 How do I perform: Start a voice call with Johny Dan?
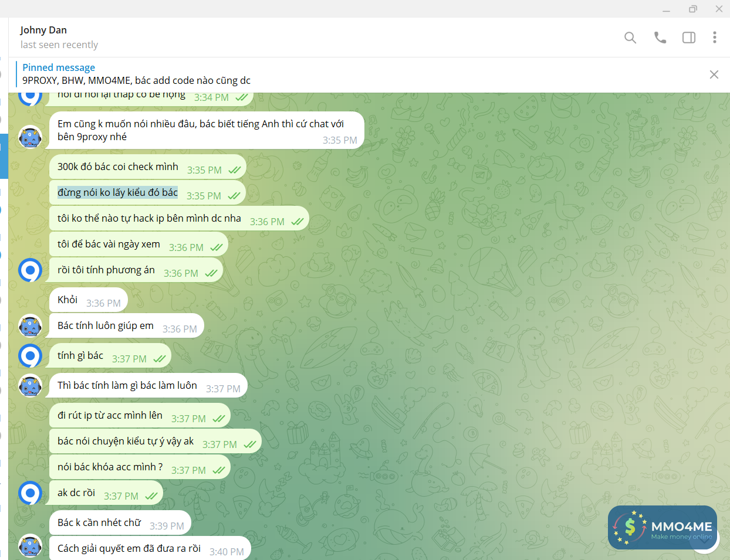(x=660, y=38)
